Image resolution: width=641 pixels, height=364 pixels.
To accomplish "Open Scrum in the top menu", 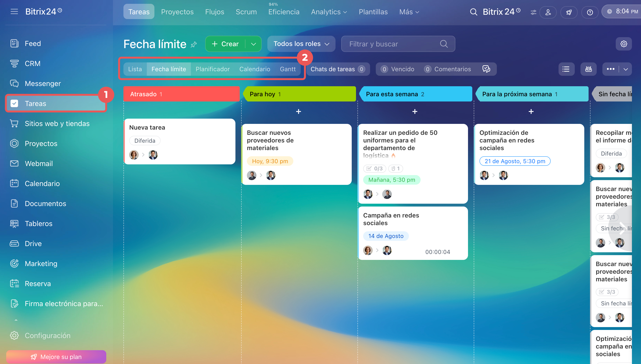I will click(246, 12).
